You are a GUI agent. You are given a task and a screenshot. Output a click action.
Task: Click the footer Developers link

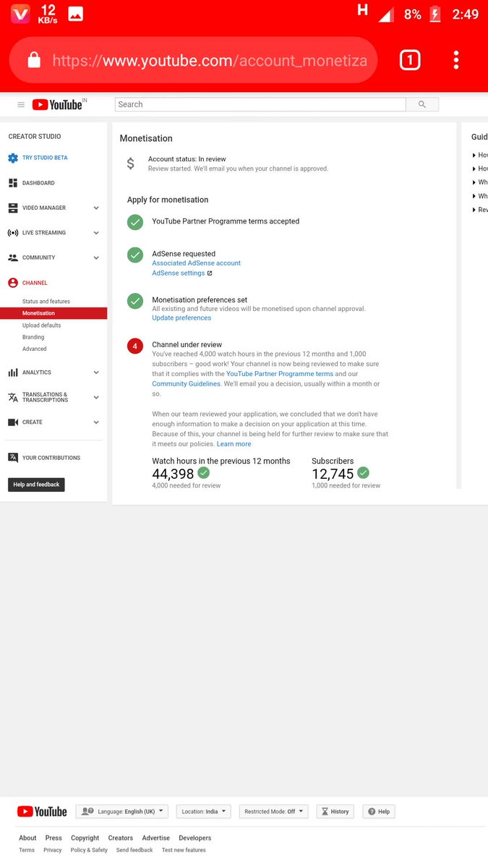pyautogui.click(x=194, y=838)
